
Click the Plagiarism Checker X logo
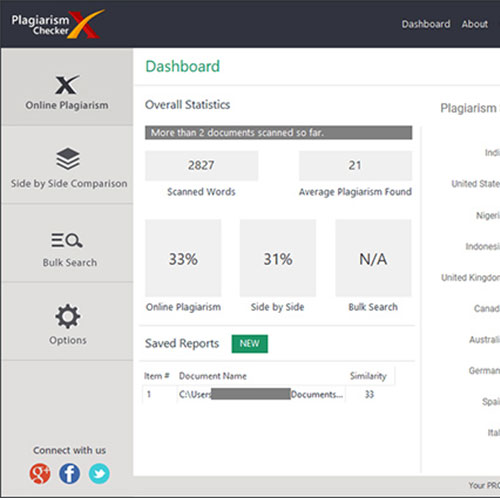tap(58, 24)
